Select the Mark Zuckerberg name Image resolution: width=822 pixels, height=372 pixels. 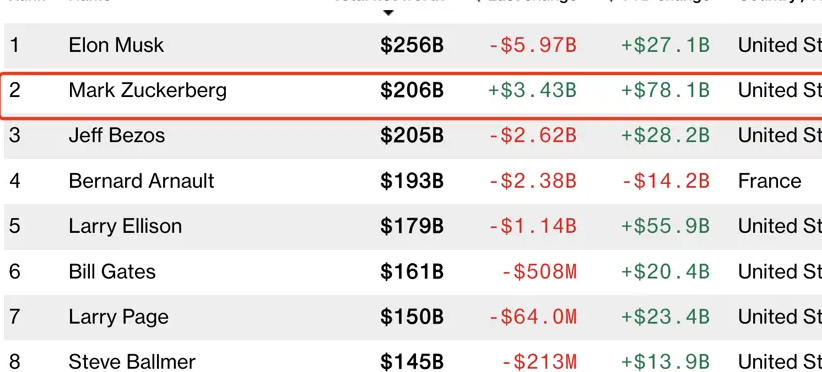[147, 91]
